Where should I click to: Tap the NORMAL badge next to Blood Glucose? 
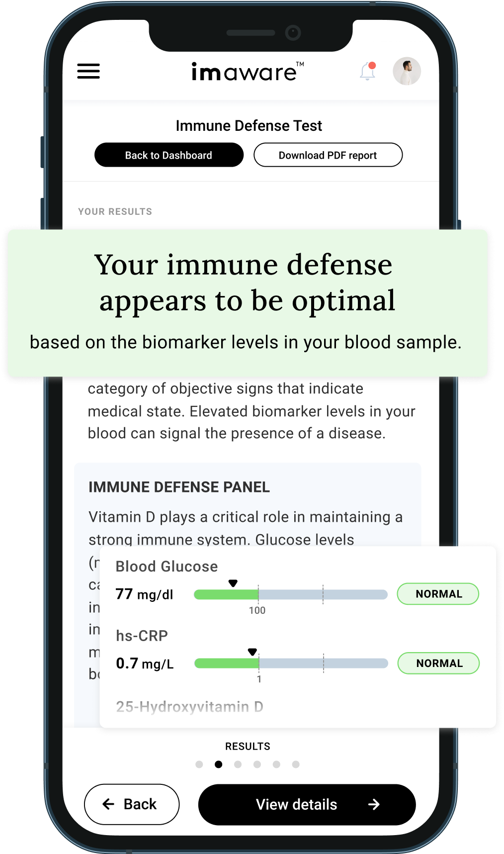click(x=437, y=593)
